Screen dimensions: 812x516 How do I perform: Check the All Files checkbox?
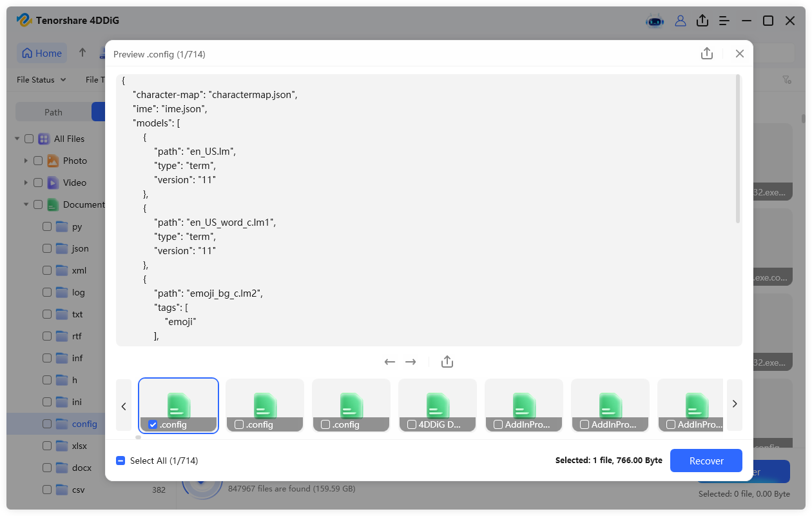pyautogui.click(x=29, y=139)
